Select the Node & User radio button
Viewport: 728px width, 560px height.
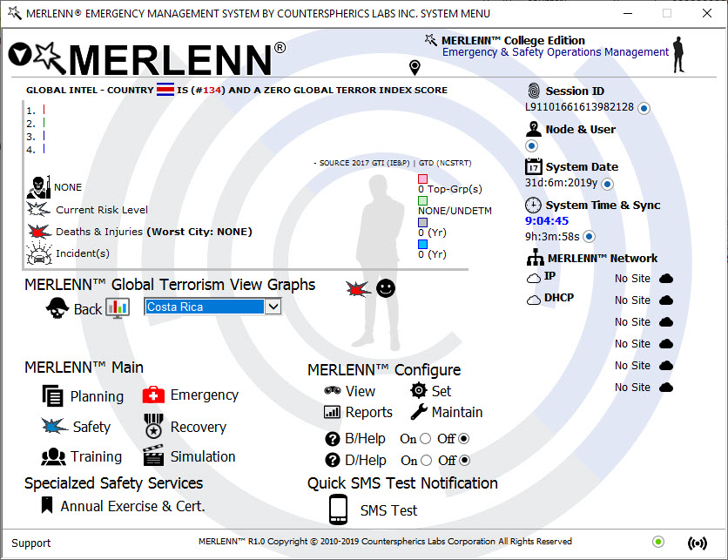(x=531, y=146)
